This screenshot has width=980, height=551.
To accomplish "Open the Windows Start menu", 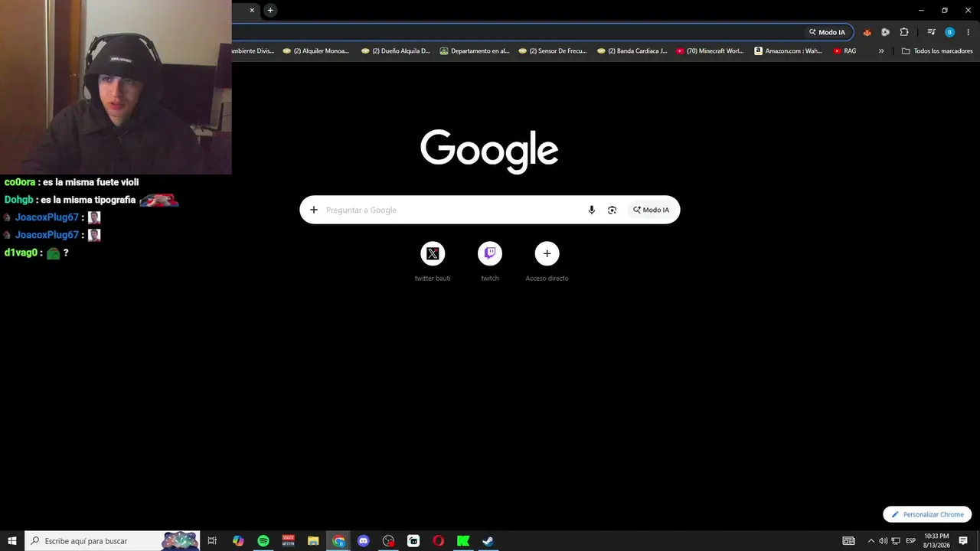I will (12, 541).
